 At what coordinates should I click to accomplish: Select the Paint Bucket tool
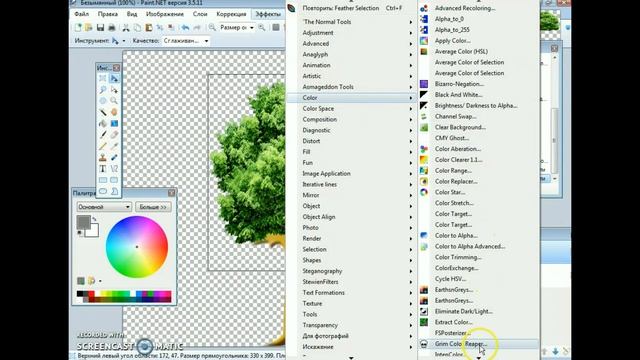tap(103, 123)
